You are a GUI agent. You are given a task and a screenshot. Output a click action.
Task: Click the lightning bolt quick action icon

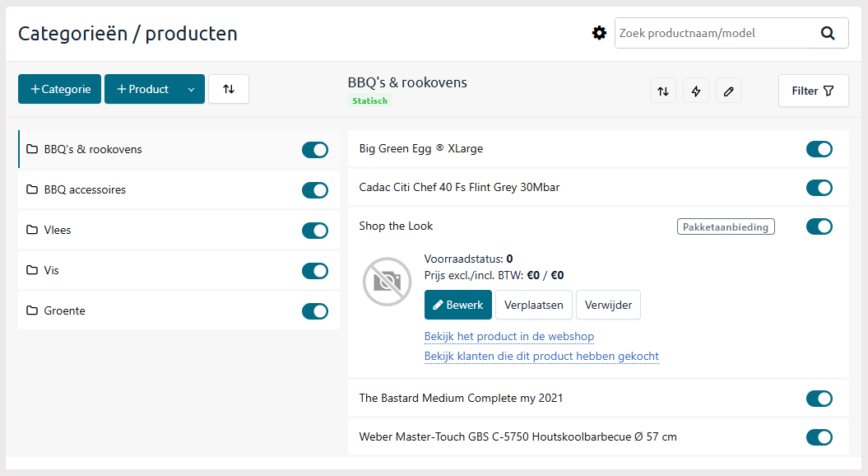696,91
